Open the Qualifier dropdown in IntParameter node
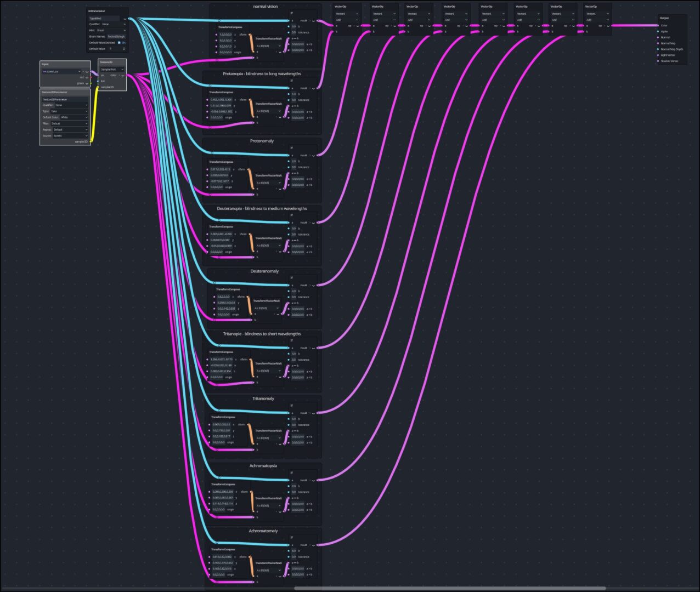 pyautogui.click(x=113, y=24)
